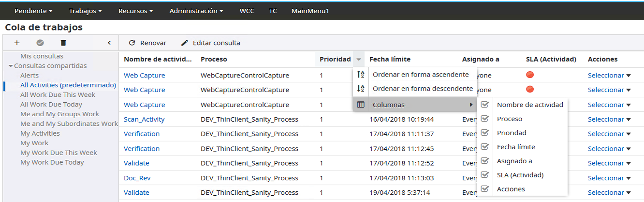Click the ascending sort A-Z icon

click(x=361, y=75)
